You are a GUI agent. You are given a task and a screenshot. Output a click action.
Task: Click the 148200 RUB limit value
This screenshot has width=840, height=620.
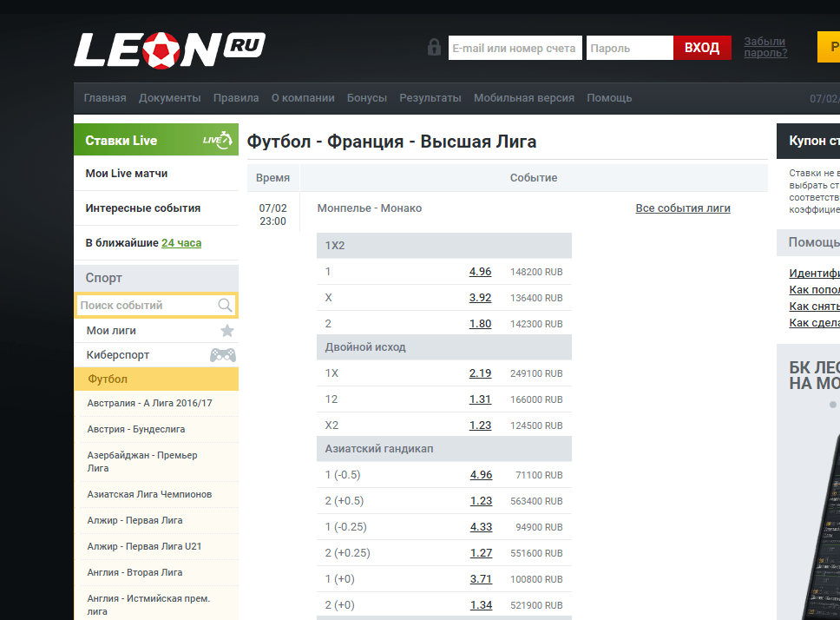point(536,272)
